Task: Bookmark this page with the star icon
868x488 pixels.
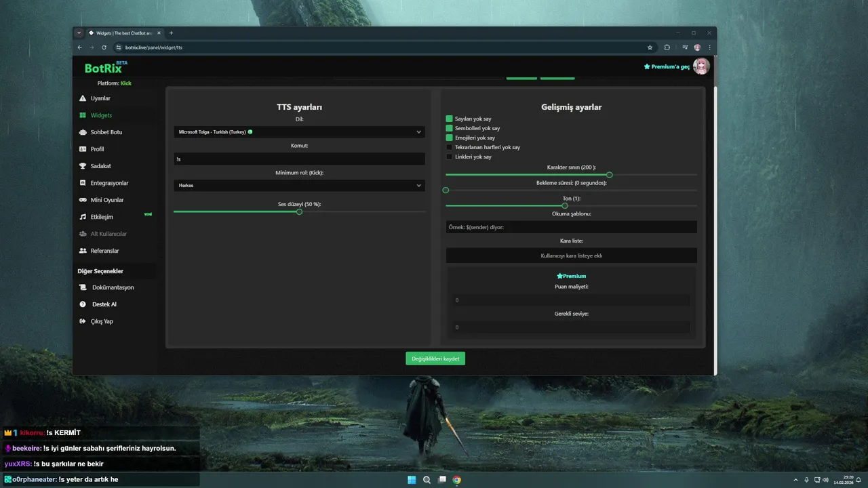Action: 650,47
